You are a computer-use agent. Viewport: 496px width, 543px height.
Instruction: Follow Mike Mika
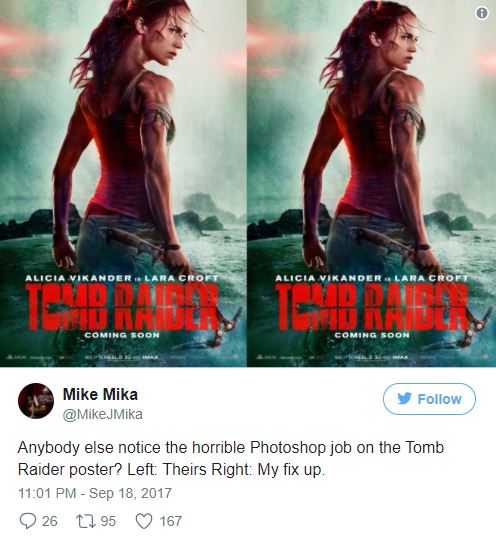[429, 399]
